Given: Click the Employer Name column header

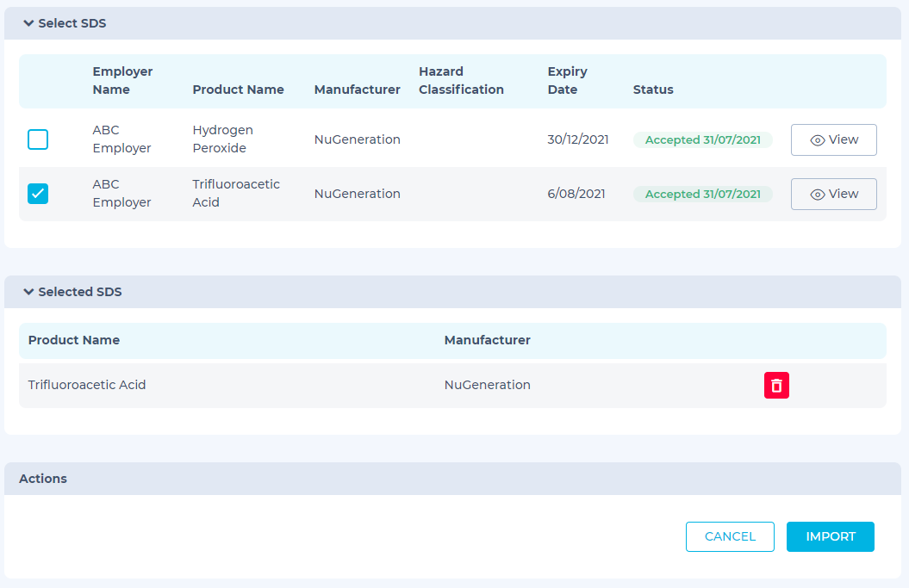Looking at the screenshot, I should pyautogui.click(x=122, y=81).
